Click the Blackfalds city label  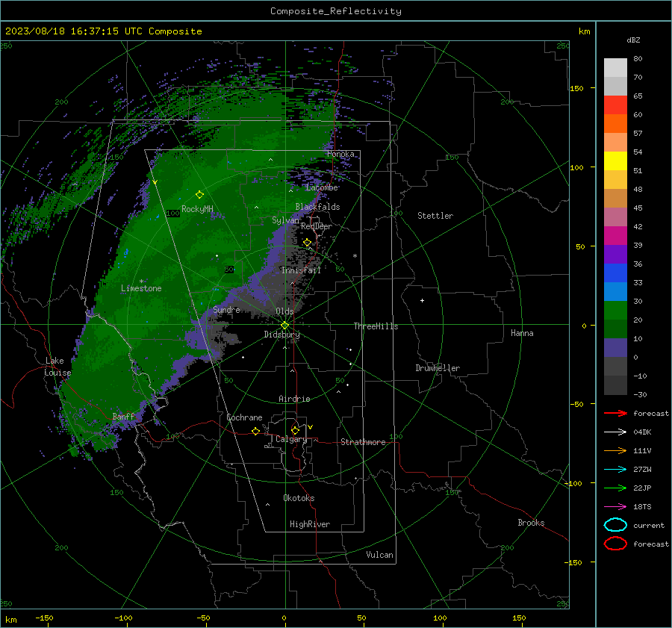[x=317, y=207]
